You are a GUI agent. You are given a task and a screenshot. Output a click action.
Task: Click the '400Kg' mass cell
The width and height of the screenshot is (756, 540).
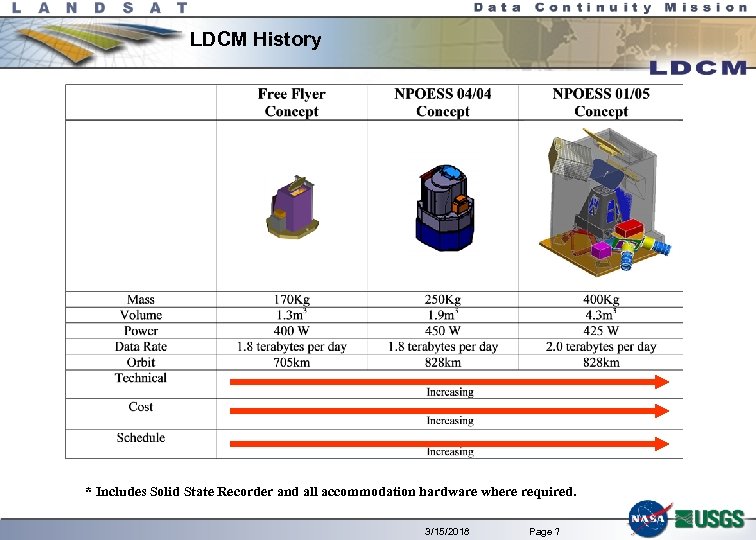[x=601, y=299]
